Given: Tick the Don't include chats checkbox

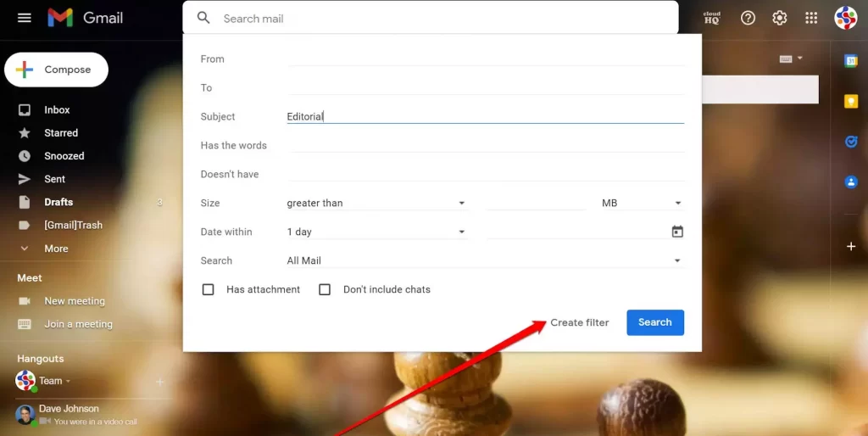Looking at the screenshot, I should (325, 289).
